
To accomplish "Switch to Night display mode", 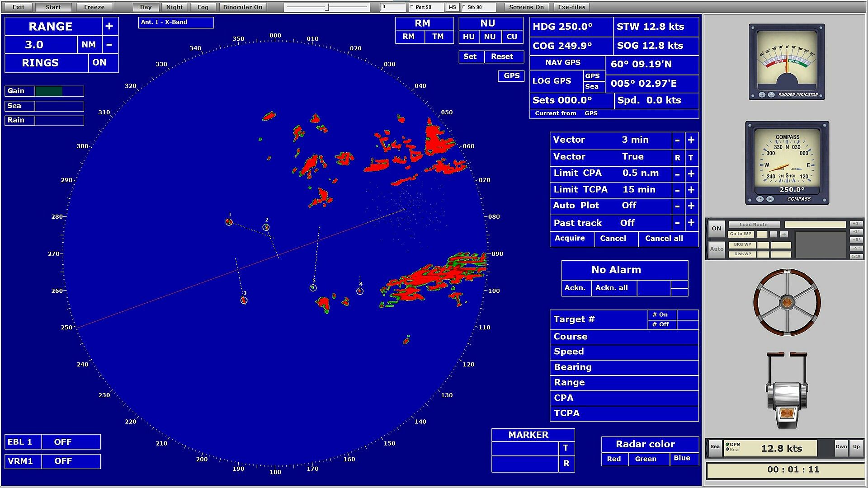I will click(x=175, y=7).
